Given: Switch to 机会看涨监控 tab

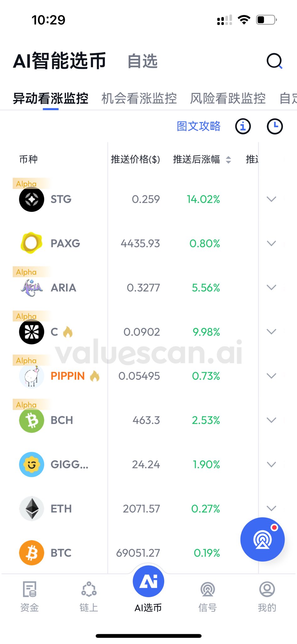Looking at the screenshot, I should pos(139,98).
